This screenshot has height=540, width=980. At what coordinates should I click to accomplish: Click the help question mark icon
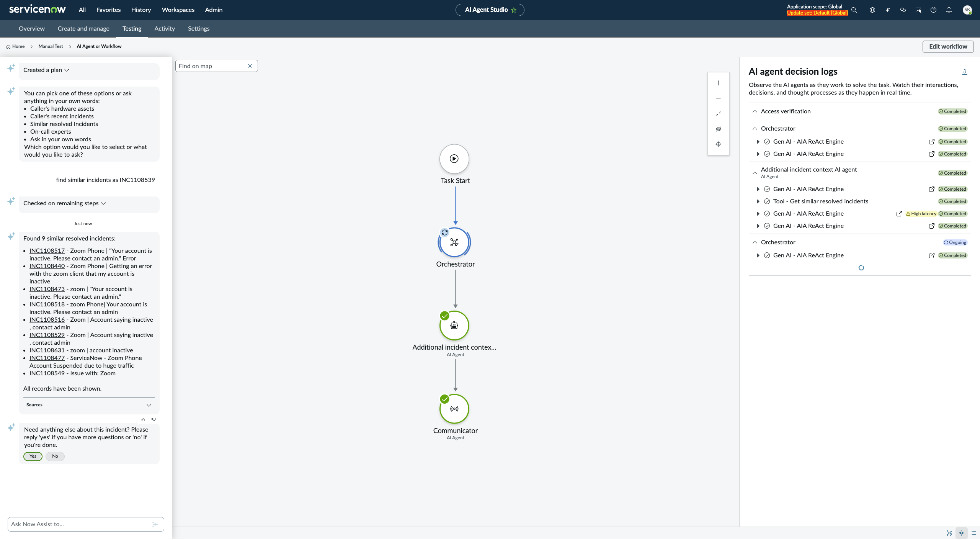coord(934,10)
